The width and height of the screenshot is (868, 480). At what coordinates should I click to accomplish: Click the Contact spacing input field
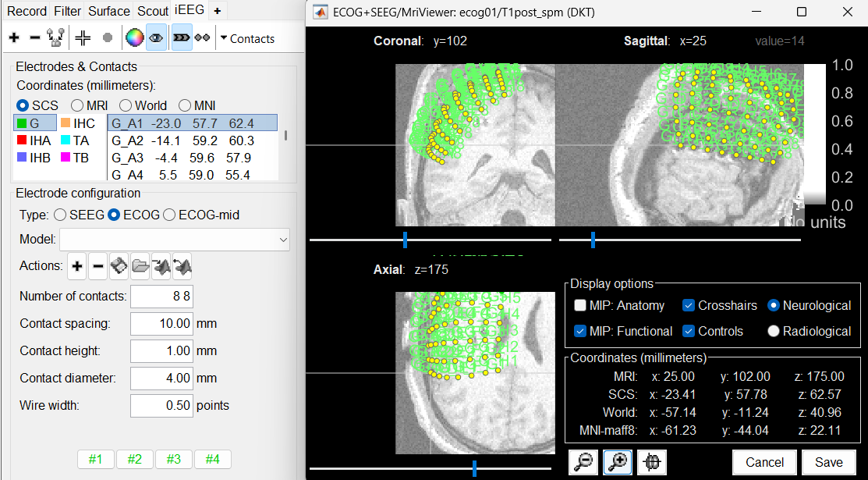(x=161, y=323)
